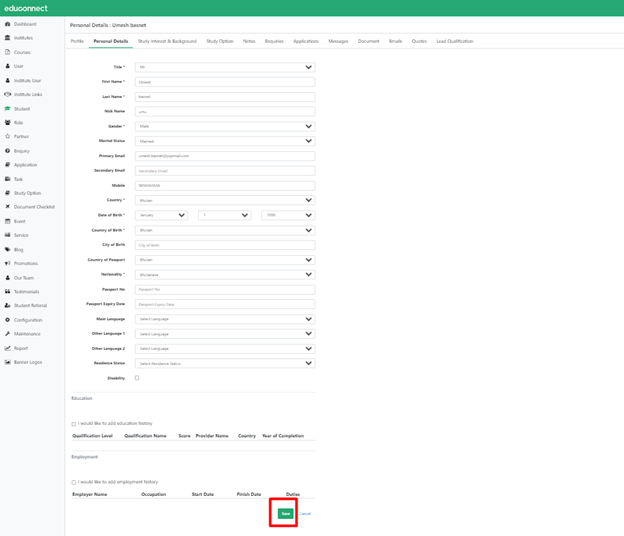Open the Institute Links sidebar icon
624x536 pixels.
(x=7, y=94)
